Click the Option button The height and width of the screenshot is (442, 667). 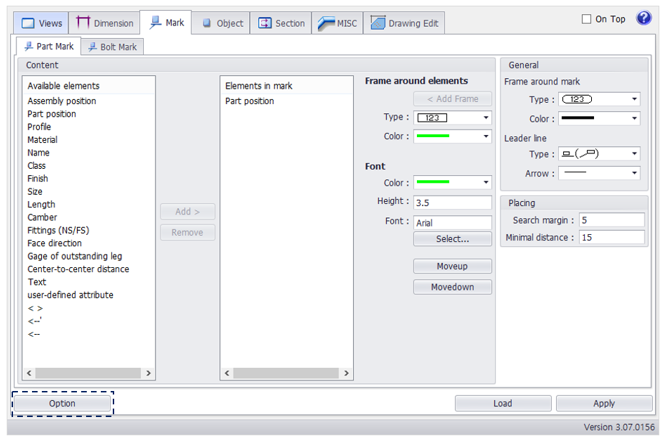tap(62, 403)
